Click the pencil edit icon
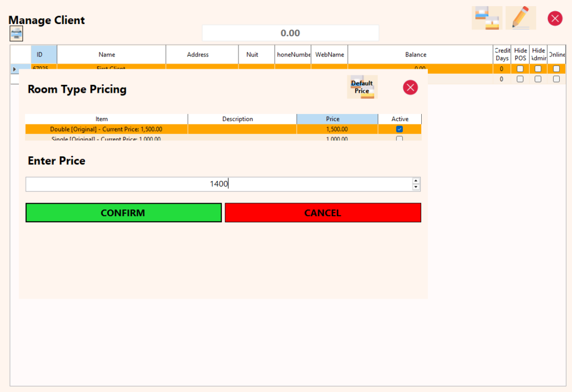 click(521, 18)
